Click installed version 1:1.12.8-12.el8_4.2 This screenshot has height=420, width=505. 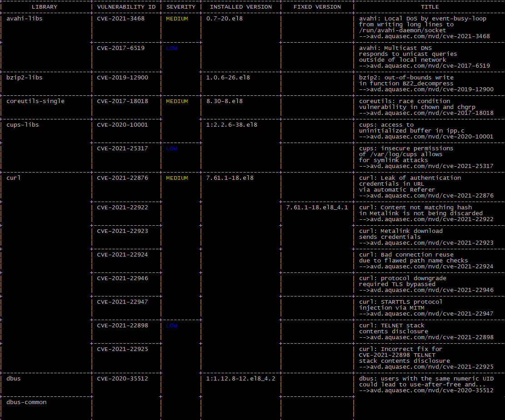240,379
